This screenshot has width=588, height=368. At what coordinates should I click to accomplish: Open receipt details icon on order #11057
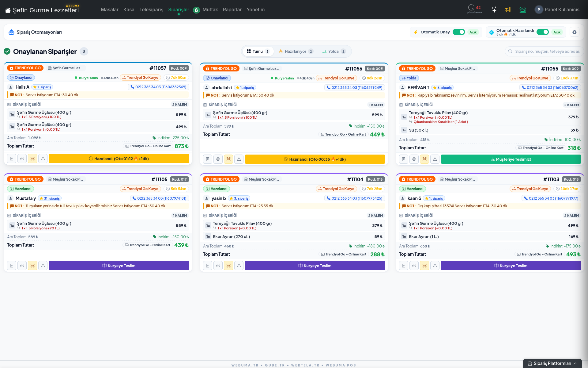coord(12,159)
